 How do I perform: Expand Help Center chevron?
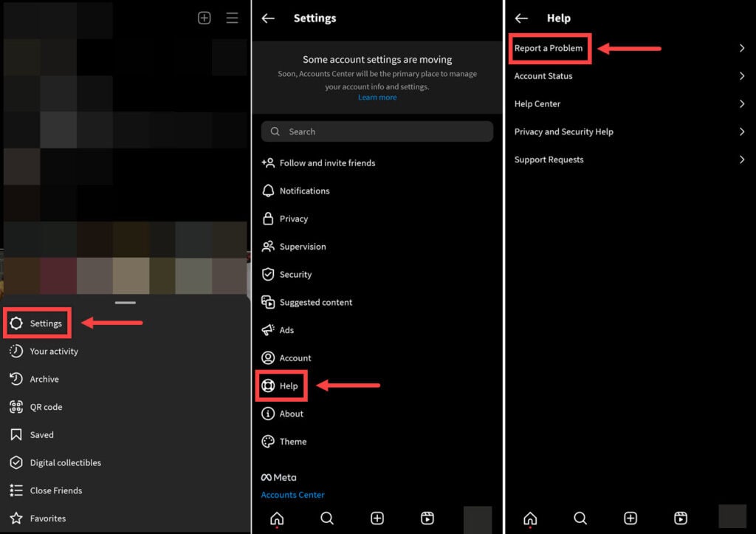[x=742, y=104]
